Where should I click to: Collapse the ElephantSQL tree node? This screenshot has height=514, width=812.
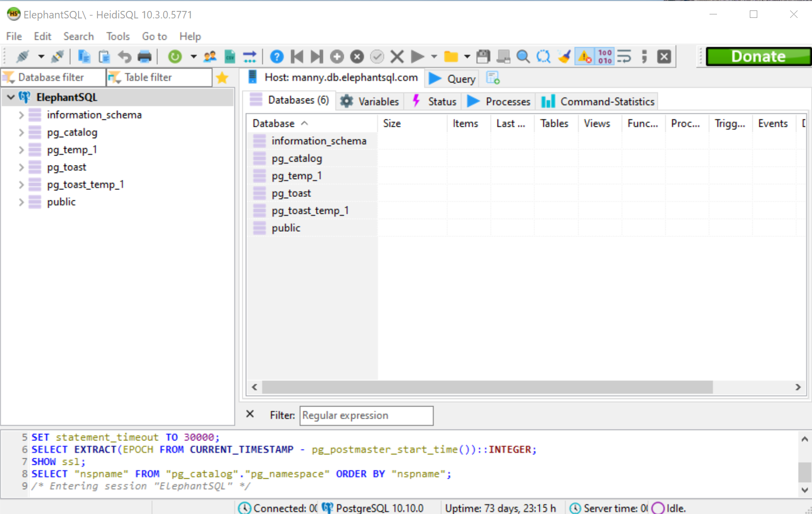click(11, 97)
